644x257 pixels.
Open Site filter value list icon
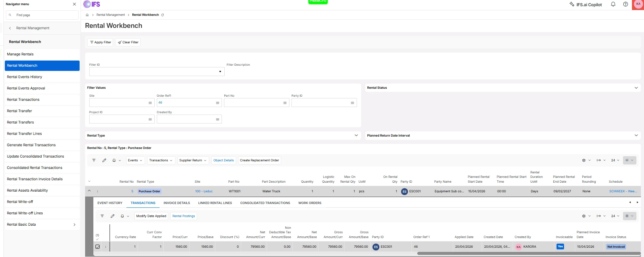click(x=150, y=103)
